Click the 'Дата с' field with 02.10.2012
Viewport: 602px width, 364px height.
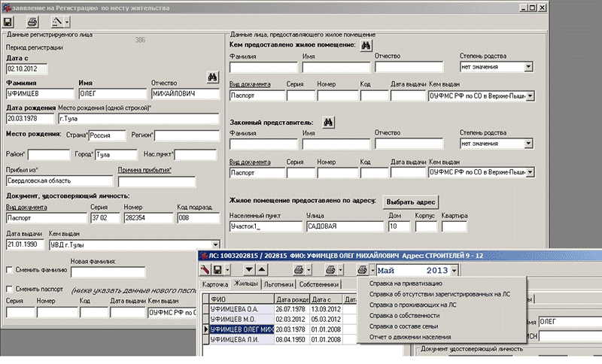pyautogui.click(x=27, y=69)
